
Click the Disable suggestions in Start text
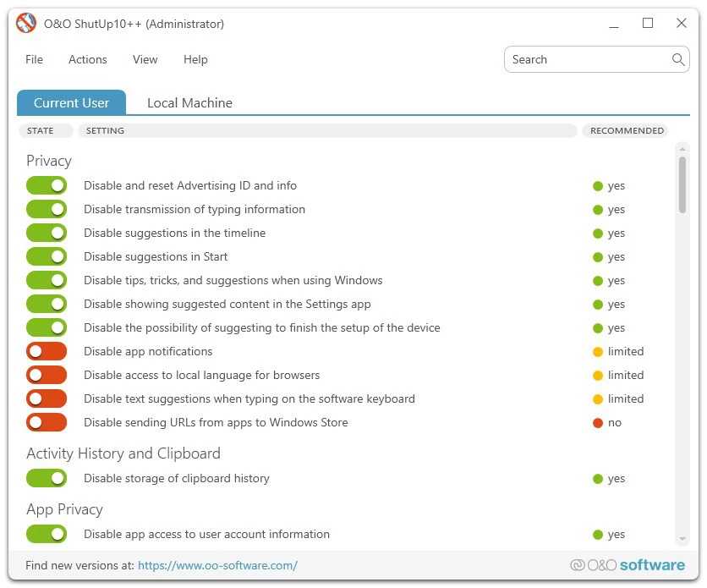pyautogui.click(x=156, y=257)
